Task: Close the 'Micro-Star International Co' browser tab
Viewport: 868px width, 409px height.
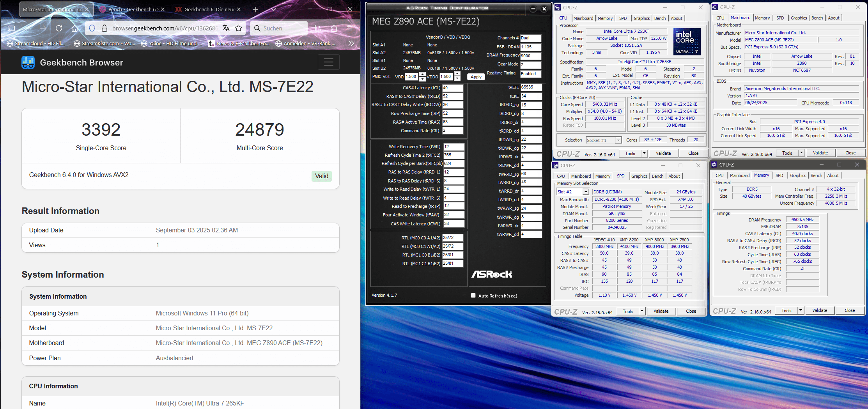Action: [x=87, y=9]
